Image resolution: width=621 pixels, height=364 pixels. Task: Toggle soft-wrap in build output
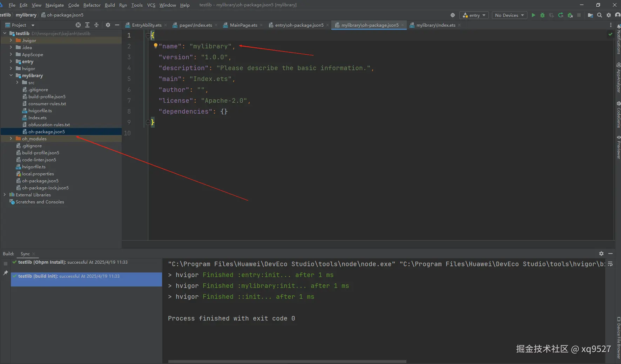pos(610,264)
